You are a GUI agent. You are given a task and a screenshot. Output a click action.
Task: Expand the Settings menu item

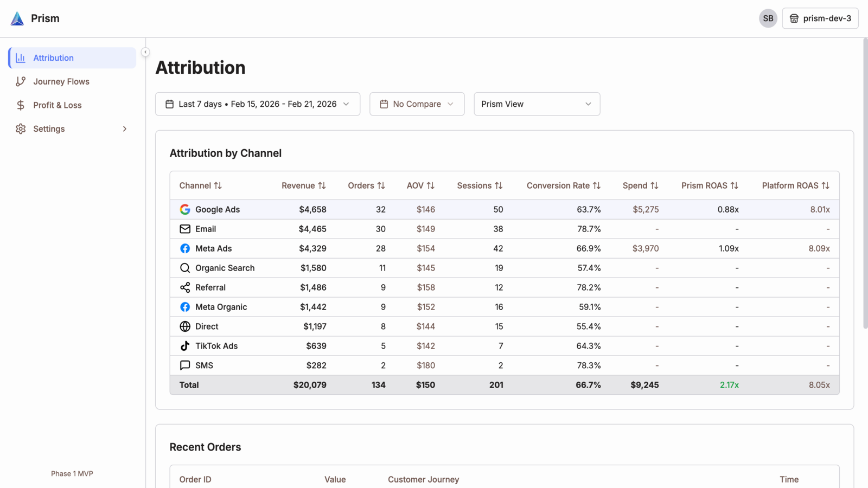72,129
